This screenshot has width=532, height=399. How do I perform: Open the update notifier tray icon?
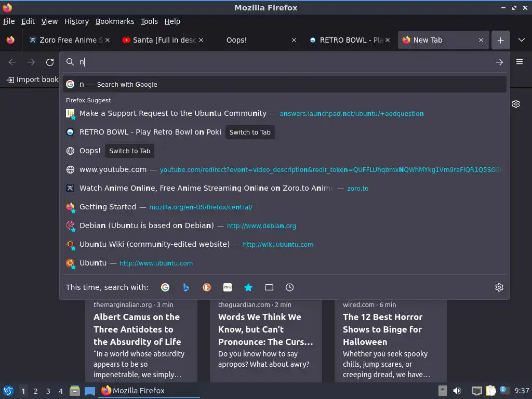tap(504, 390)
